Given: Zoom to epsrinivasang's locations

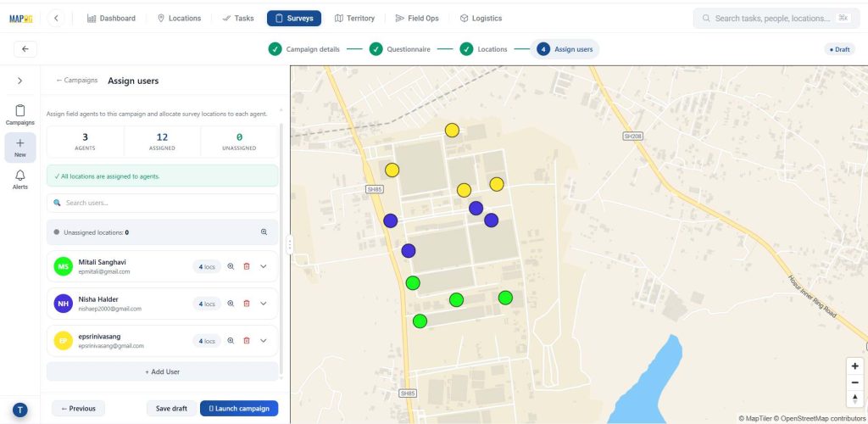Looking at the screenshot, I should (x=231, y=340).
